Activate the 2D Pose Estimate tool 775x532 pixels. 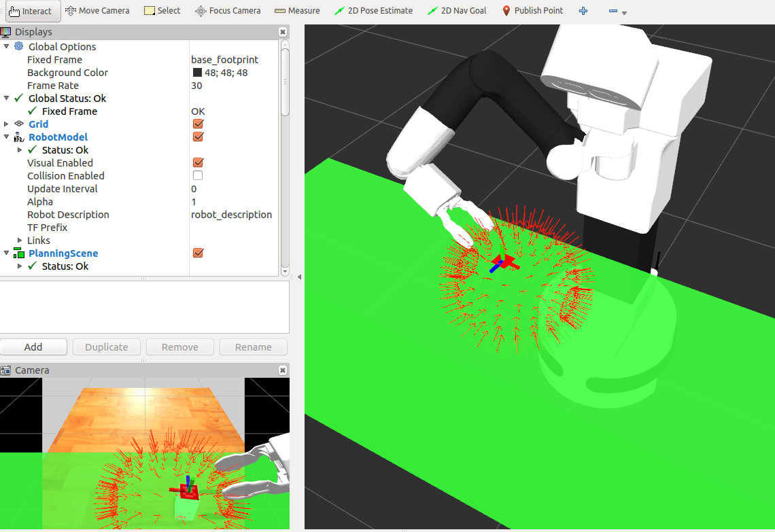374,11
